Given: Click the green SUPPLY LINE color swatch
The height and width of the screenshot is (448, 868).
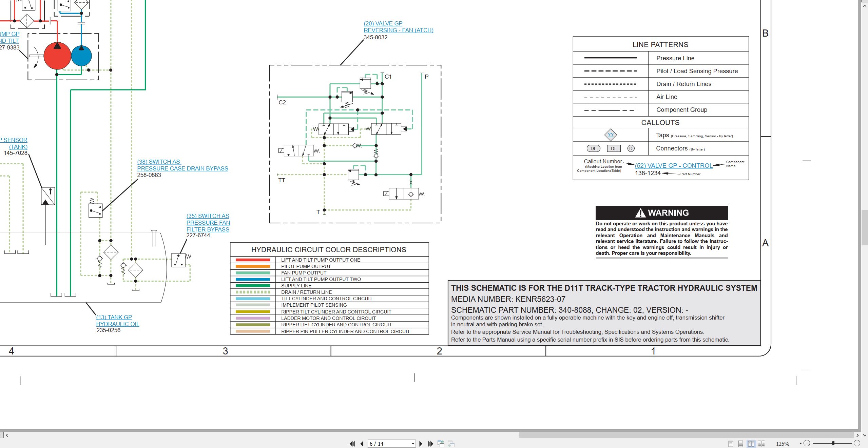Looking at the screenshot, I should pyautogui.click(x=253, y=286).
